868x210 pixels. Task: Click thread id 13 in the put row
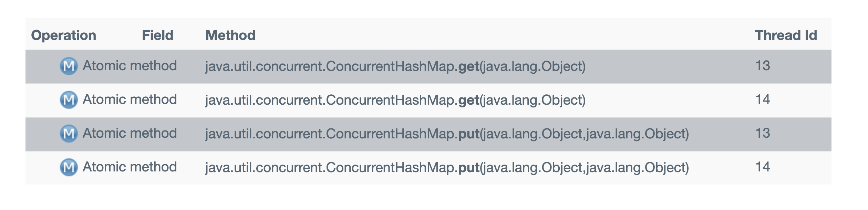(762, 133)
